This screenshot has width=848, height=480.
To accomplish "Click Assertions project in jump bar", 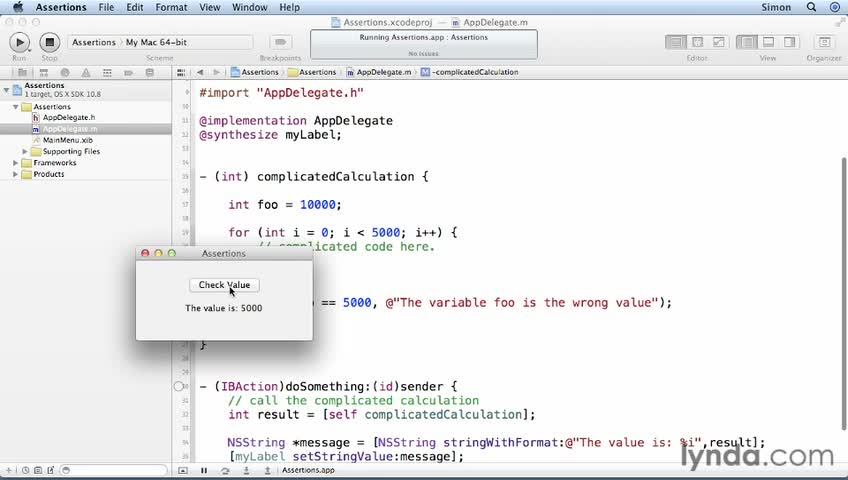I will (x=255, y=72).
